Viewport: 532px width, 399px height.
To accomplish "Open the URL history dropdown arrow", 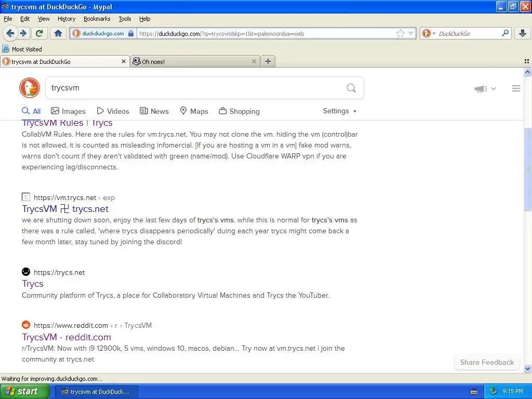I will click(x=411, y=33).
